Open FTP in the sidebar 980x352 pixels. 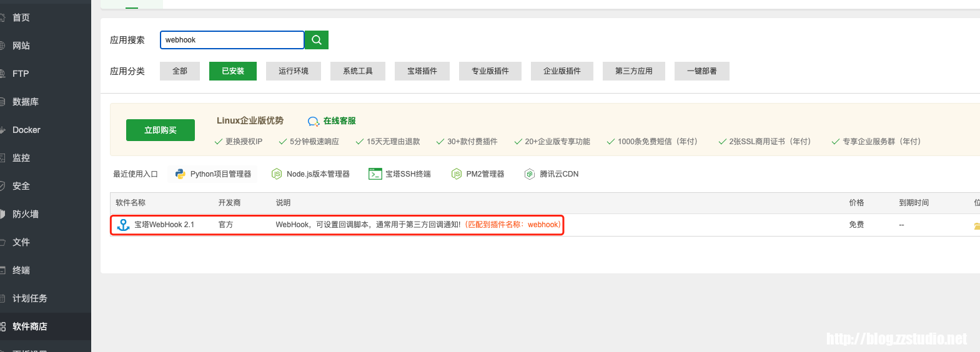(45, 74)
